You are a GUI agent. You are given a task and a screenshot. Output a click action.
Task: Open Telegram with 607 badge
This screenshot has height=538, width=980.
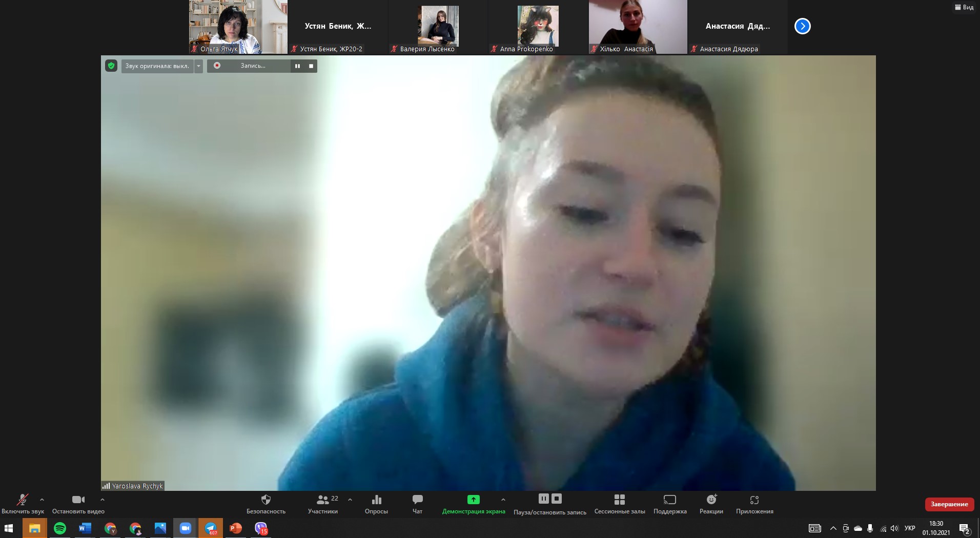(211, 528)
